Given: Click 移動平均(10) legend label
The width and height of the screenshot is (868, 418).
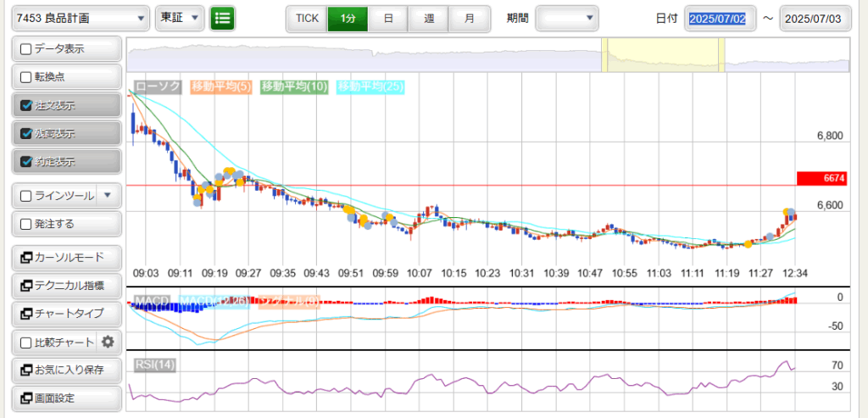Looking at the screenshot, I should [294, 86].
